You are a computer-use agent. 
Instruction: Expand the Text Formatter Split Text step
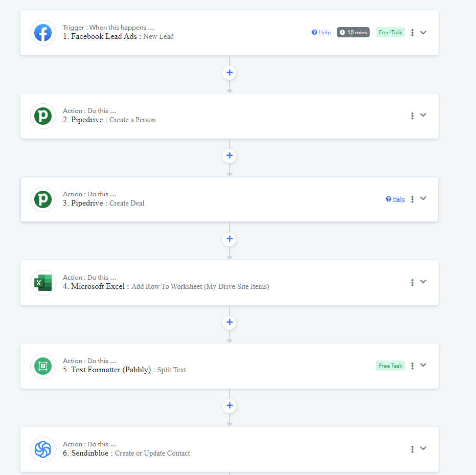[423, 365]
